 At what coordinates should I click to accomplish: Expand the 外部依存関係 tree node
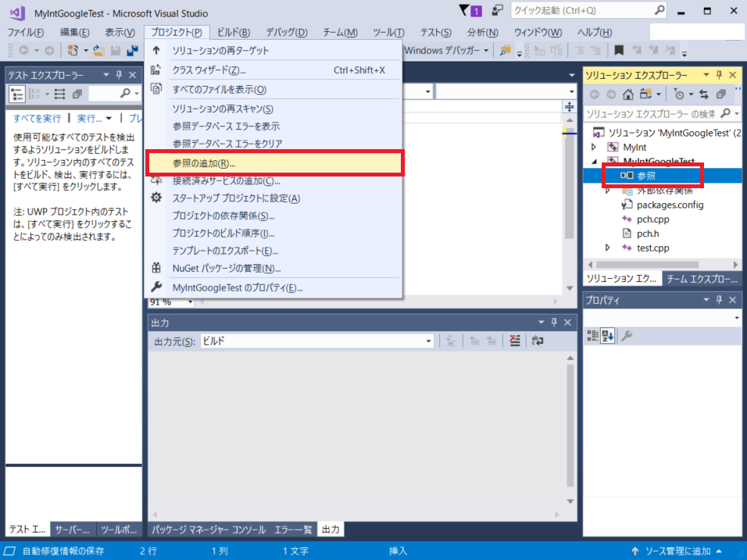tap(607, 191)
